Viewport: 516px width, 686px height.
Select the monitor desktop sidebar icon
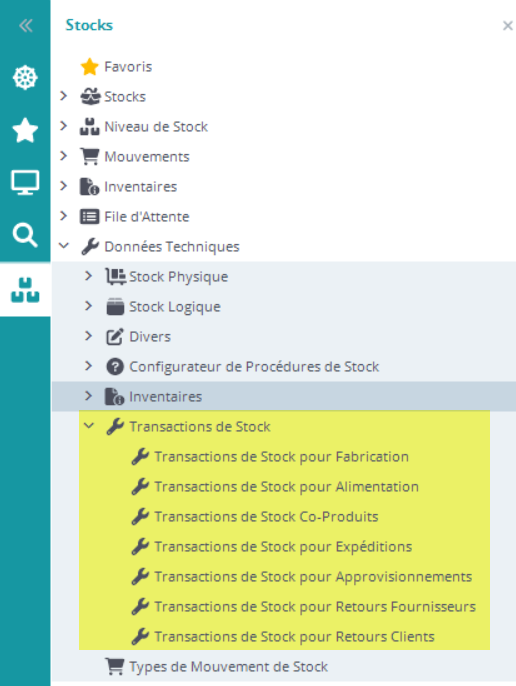(x=25, y=182)
